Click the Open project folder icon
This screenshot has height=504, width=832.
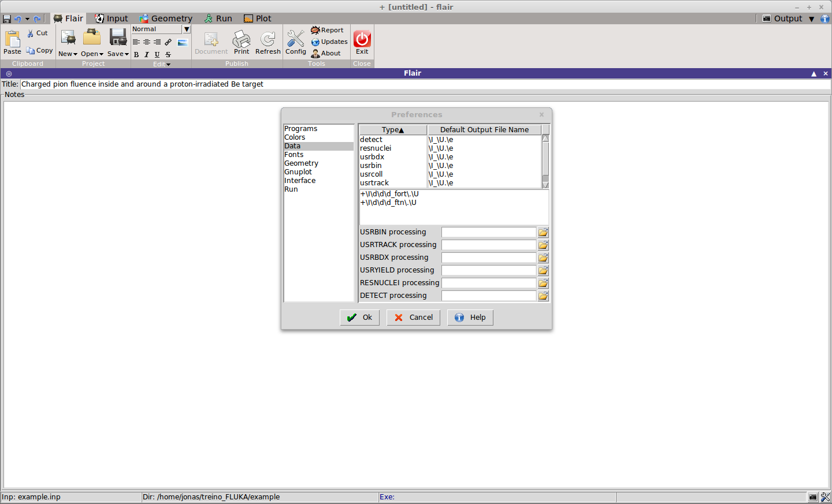click(92, 38)
